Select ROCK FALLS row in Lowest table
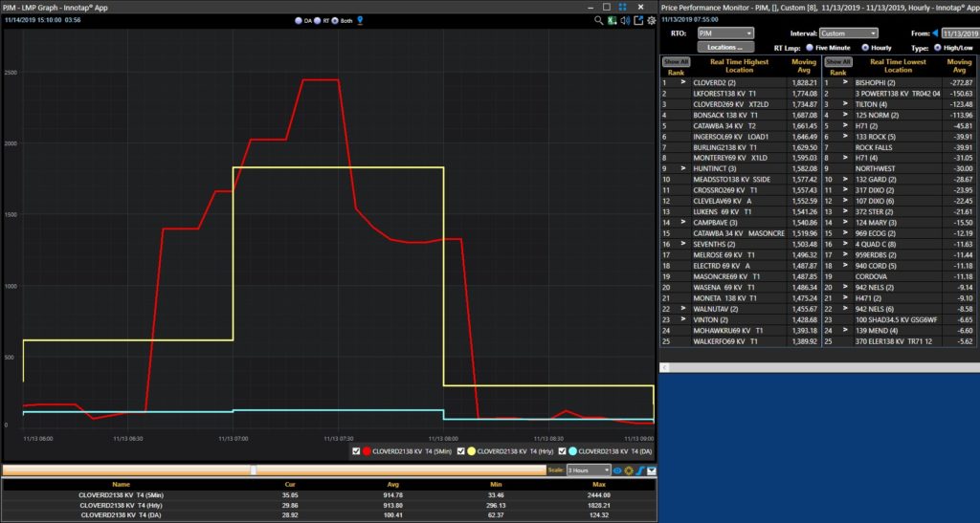This screenshot has height=523, width=980. (x=901, y=147)
